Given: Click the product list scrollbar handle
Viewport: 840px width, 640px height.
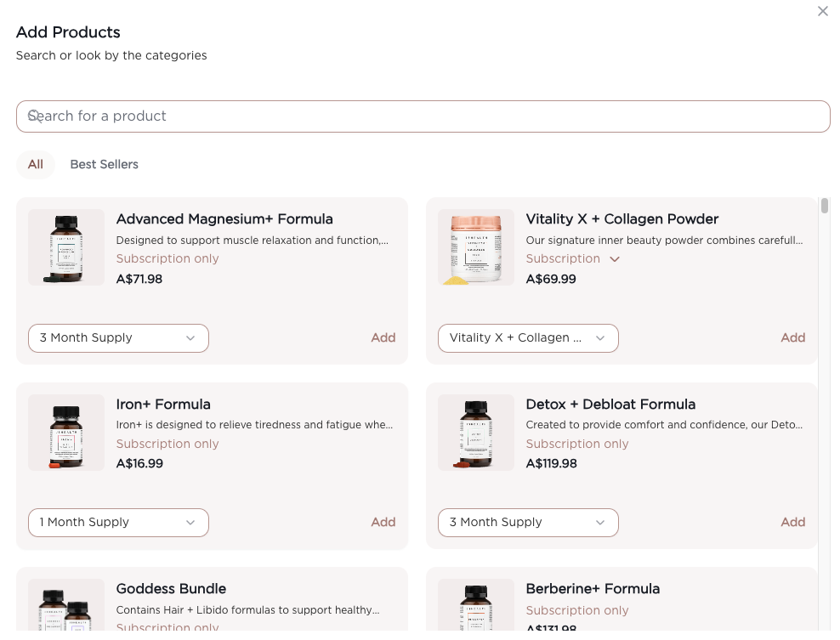Looking at the screenshot, I should pyautogui.click(x=824, y=206).
